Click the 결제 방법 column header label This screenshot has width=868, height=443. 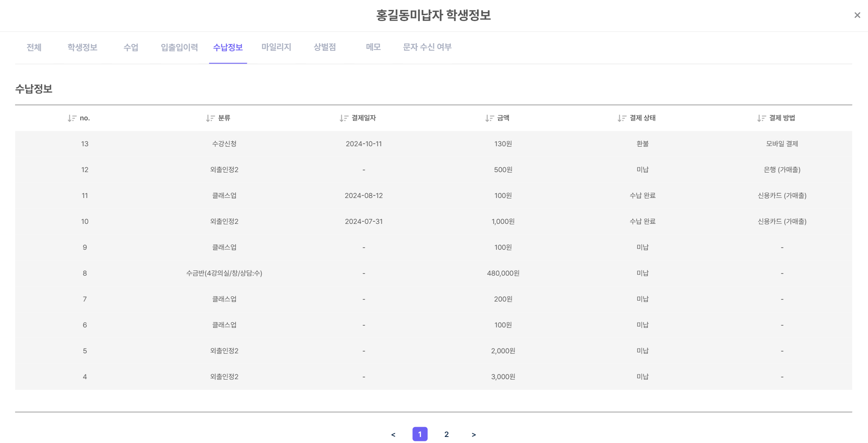click(x=782, y=118)
